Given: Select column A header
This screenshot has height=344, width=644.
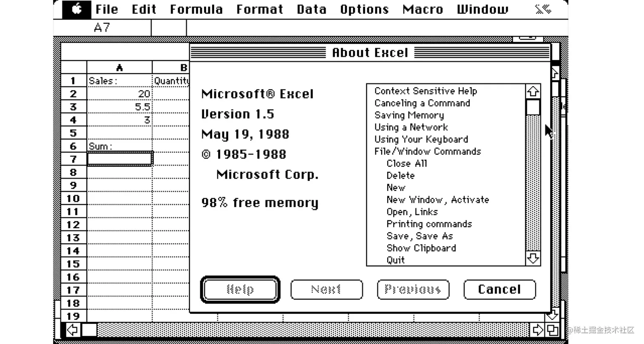Looking at the screenshot, I should 120,67.
